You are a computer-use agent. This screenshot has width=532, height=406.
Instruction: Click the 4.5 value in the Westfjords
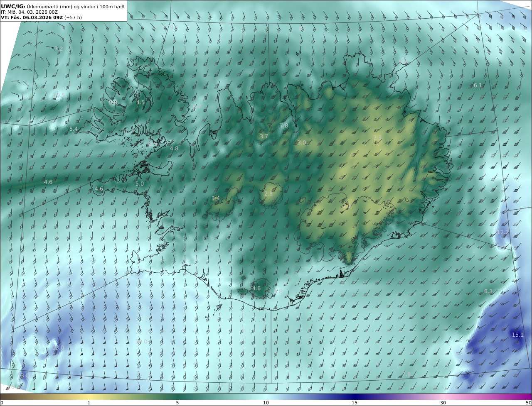coord(140,103)
